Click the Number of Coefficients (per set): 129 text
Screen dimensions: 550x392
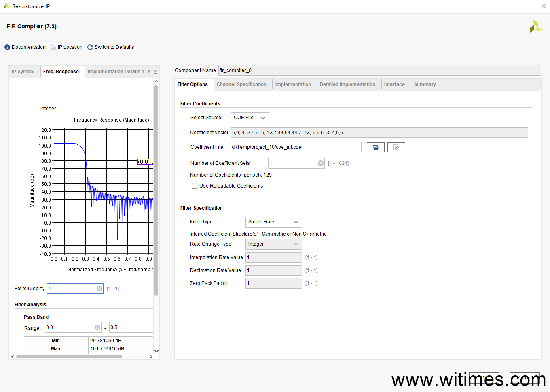pyautogui.click(x=231, y=175)
